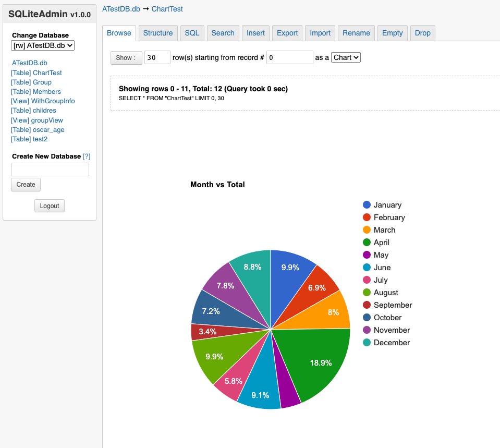This screenshot has height=448, width=500.
Task: Focus the new database name field
Action: pyautogui.click(x=50, y=169)
